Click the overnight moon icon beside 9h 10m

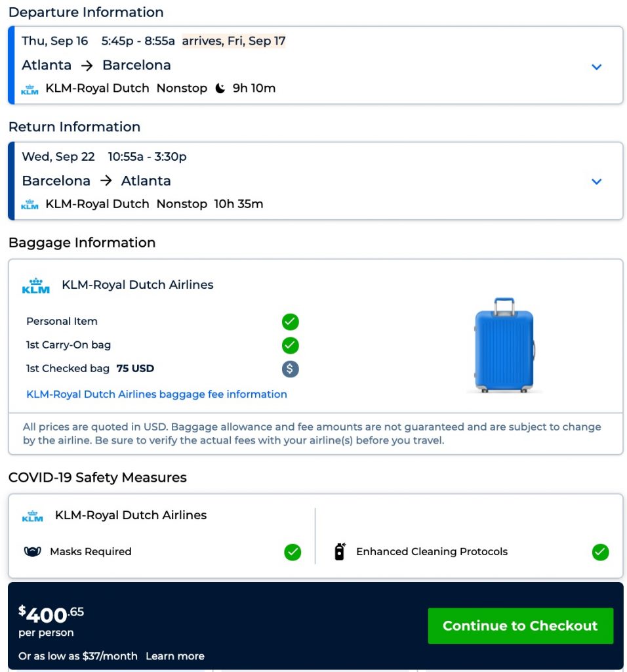(x=220, y=89)
